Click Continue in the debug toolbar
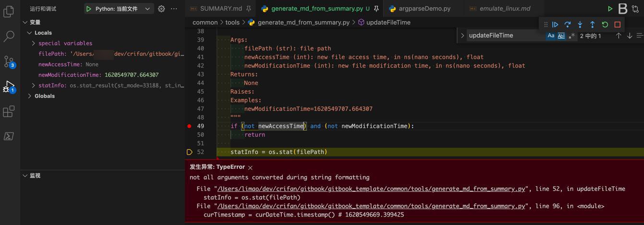644x225 pixels. pos(555,24)
